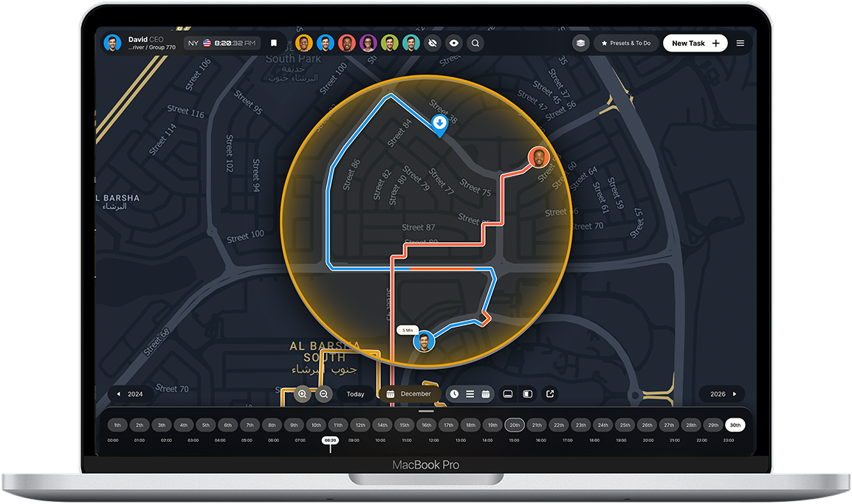Click the 08:20 timeline marker

(329, 441)
